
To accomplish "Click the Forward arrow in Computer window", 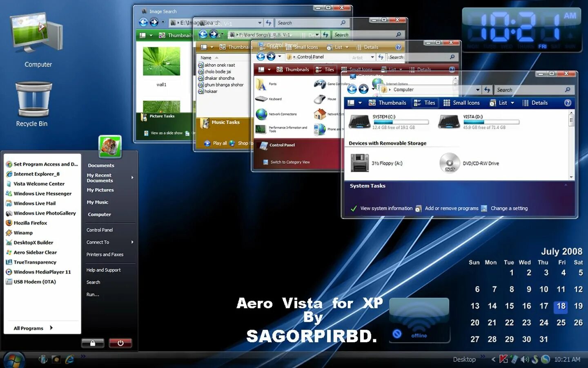I will click(x=363, y=89).
